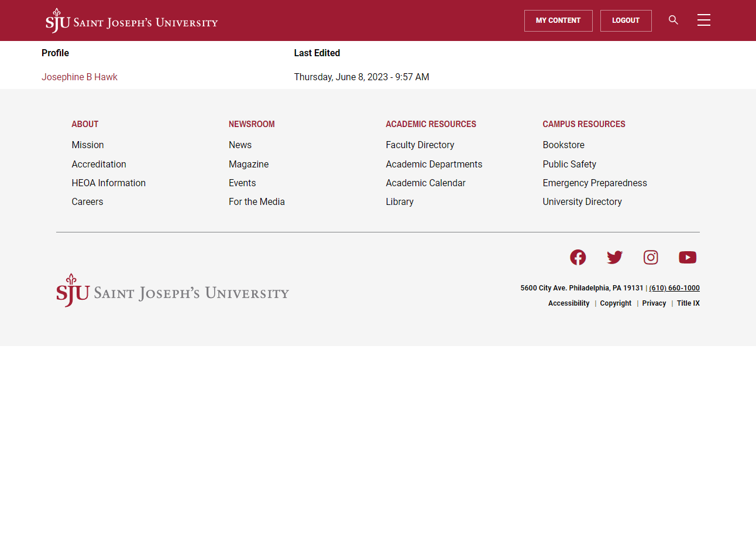This screenshot has width=756, height=551.
Task: View the Academic Calendar
Action: coord(426,183)
